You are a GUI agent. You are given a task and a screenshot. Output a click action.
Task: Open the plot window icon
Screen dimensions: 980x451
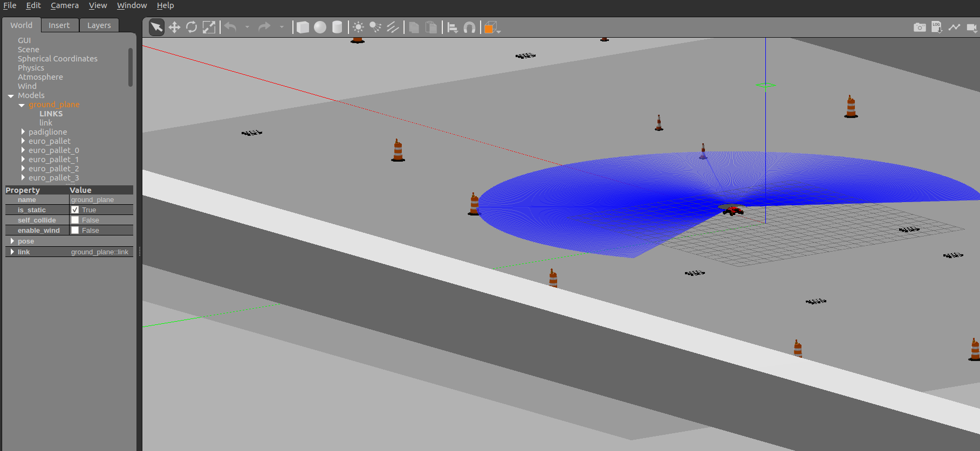tap(954, 27)
